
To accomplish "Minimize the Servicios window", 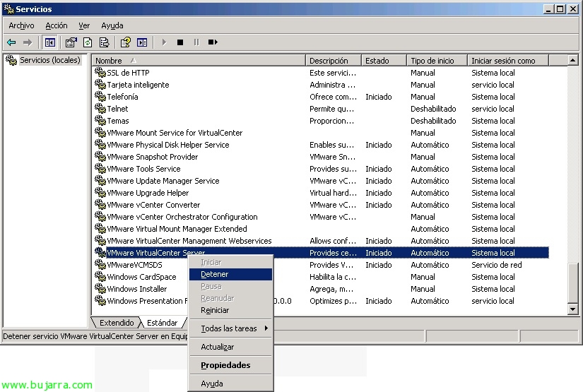I will coord(548,9).
